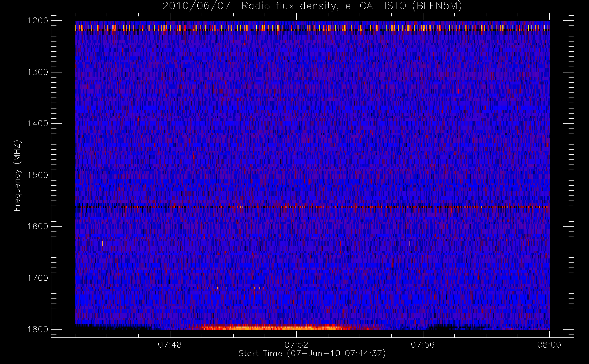Click the 1400 frequency tick label

[38, 123]
